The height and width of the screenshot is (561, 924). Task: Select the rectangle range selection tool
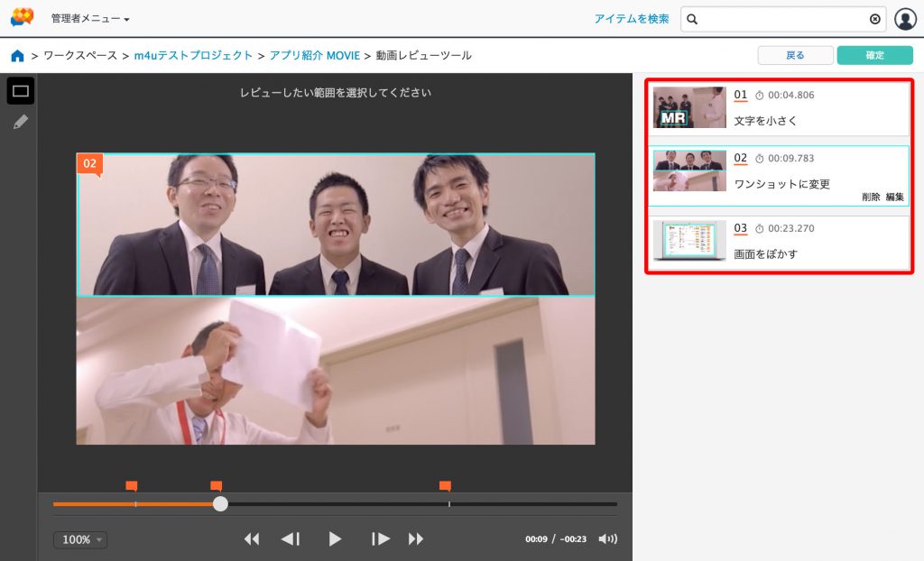[21, 91]
